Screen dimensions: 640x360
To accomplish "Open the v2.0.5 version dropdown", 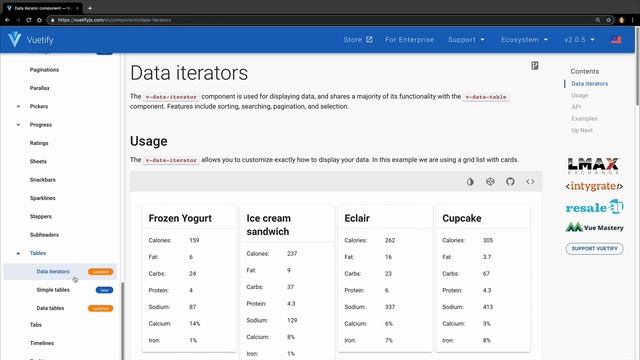I will (x=580, y=40).
